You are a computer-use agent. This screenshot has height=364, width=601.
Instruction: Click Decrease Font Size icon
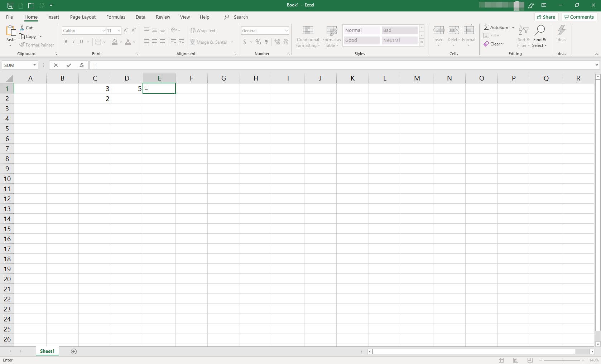(x=134, y=31)
